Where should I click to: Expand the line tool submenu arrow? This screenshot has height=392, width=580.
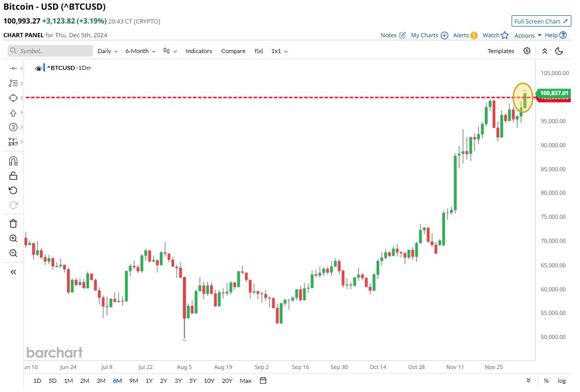[x=22, y=68]
